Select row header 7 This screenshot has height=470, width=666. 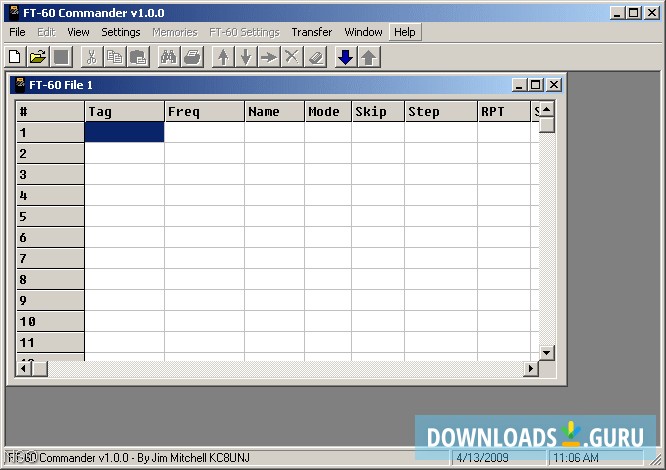[x=50, y=258]
